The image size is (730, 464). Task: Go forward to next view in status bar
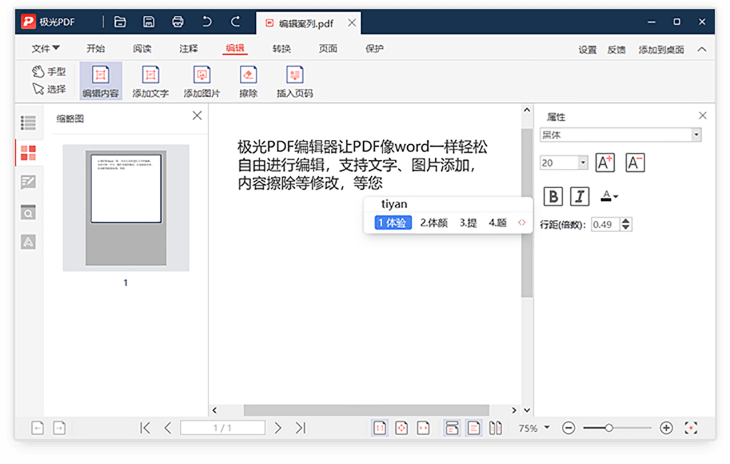pos(59,428)
